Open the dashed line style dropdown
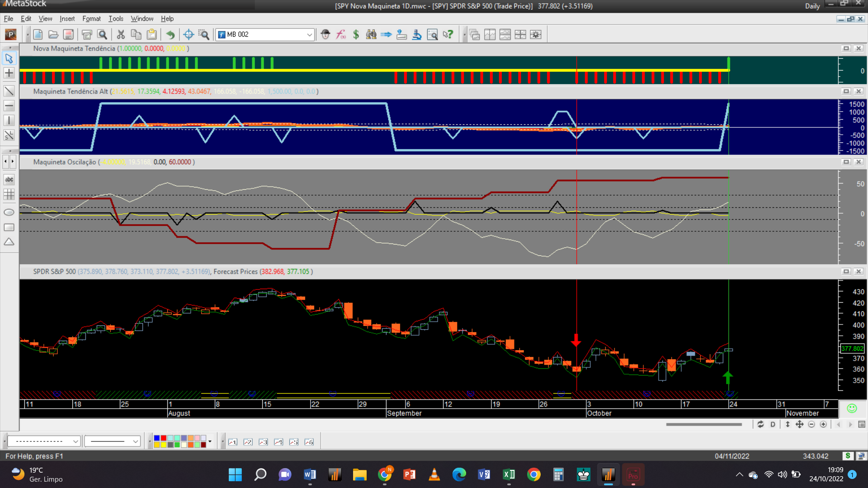Screen dimensions: 868x488 pos(75,441)
